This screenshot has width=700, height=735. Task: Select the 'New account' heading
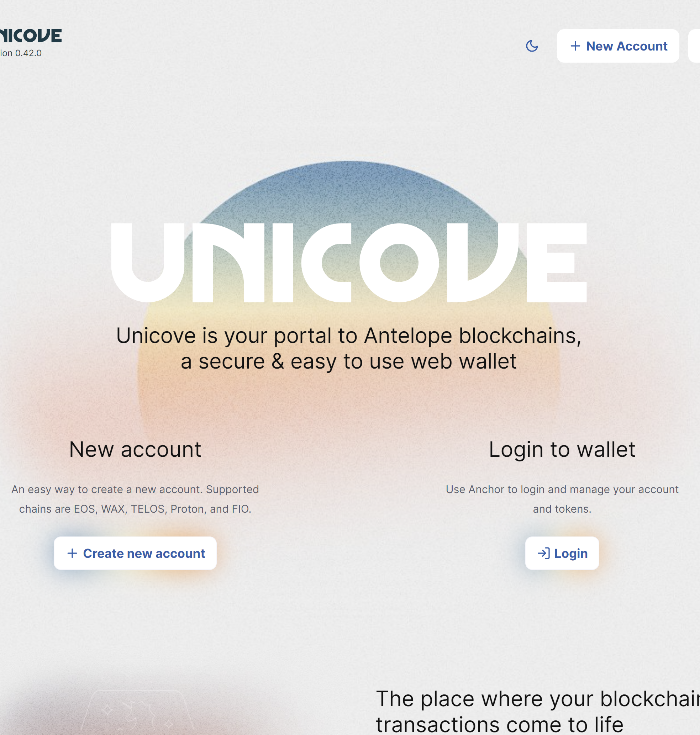pyautogui.click(x=135, y=449)
